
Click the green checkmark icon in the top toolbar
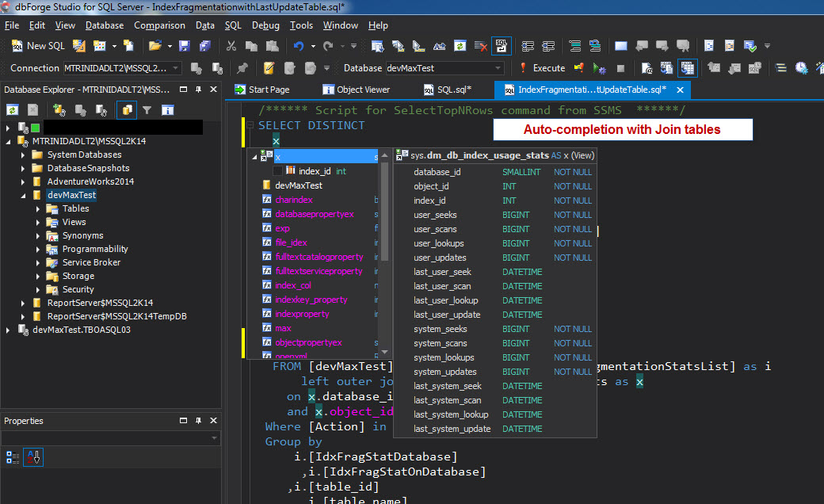tap(750, 46)
